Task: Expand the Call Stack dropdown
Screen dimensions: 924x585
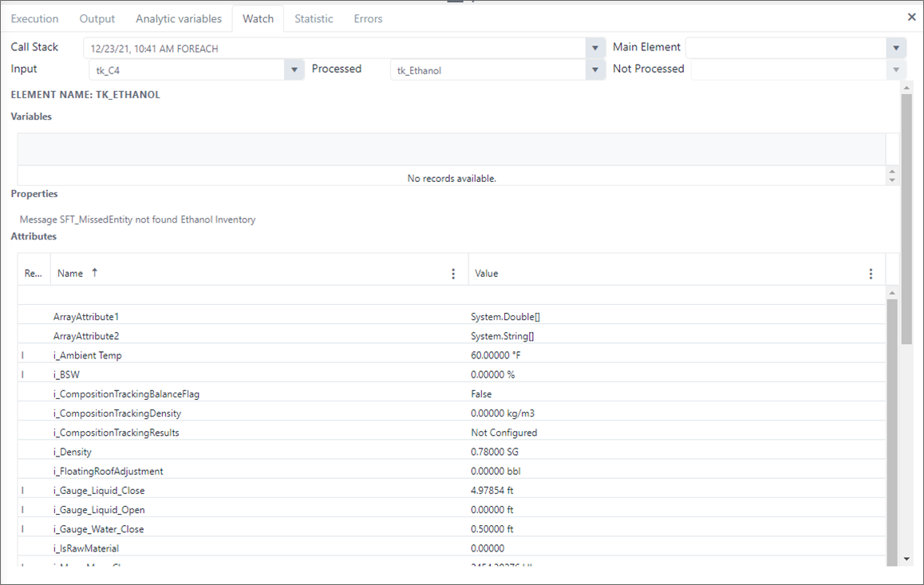Action: coord(595,49)
